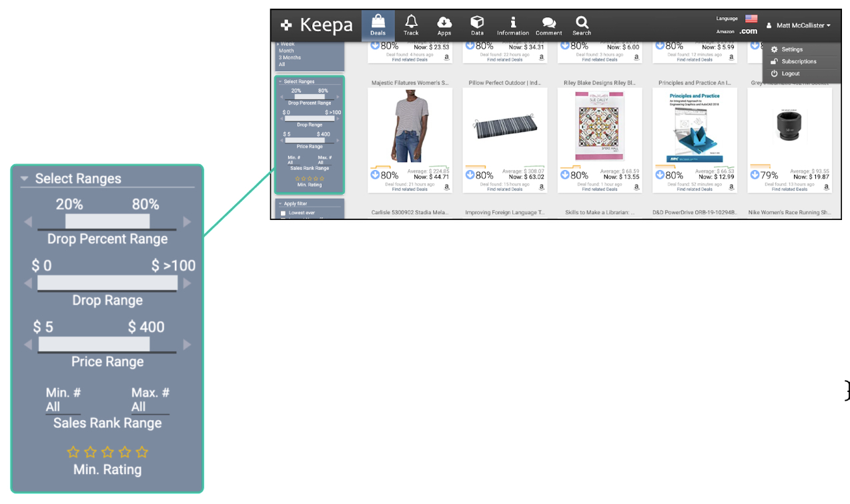Click title 'Carlisle 5300902 Stadia Mela...'
This screenshot has width=850, height=504.
point(410,213)
